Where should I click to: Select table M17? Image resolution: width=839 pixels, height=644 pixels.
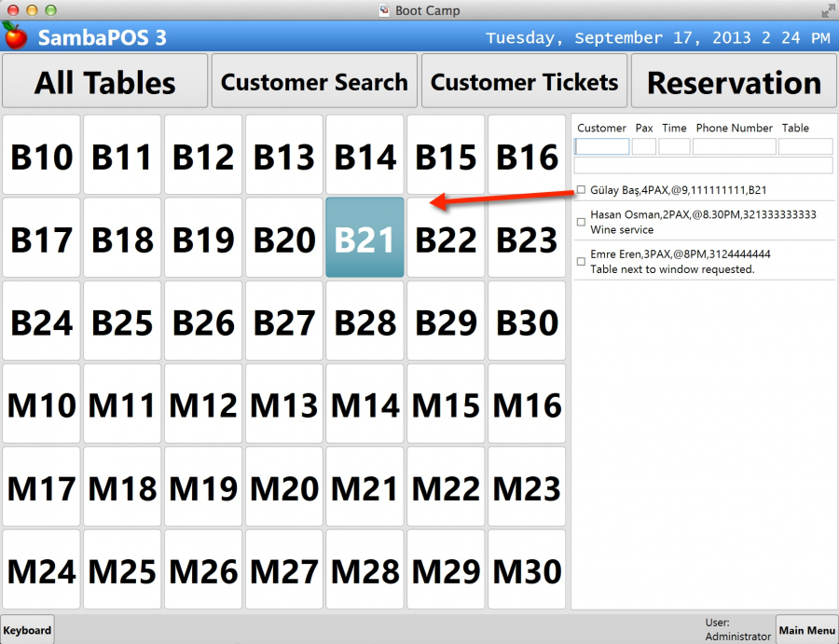coord(41,486)
